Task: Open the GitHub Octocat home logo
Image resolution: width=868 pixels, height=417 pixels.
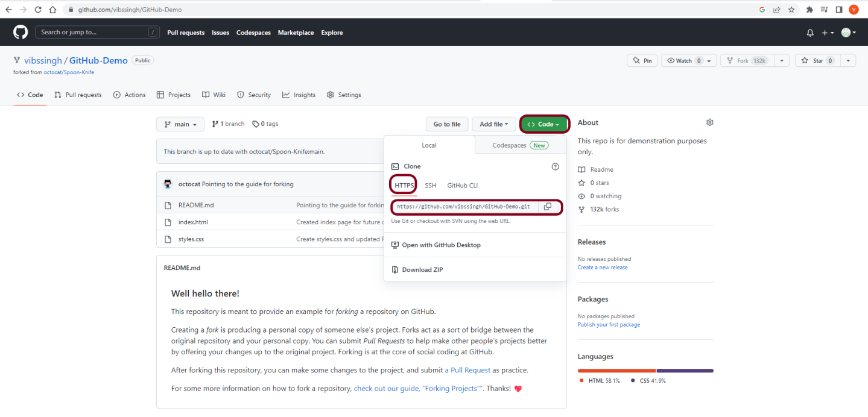Action: [21, 33]
